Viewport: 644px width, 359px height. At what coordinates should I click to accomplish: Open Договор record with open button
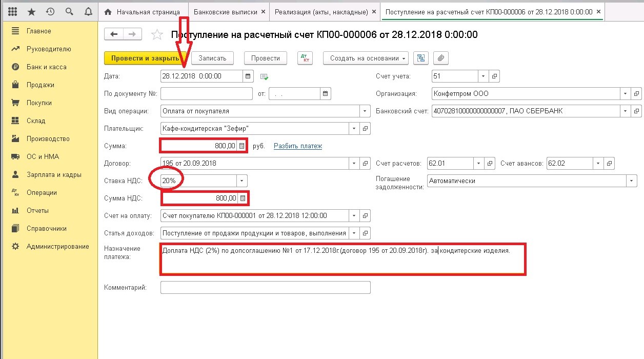coord(365,163)
